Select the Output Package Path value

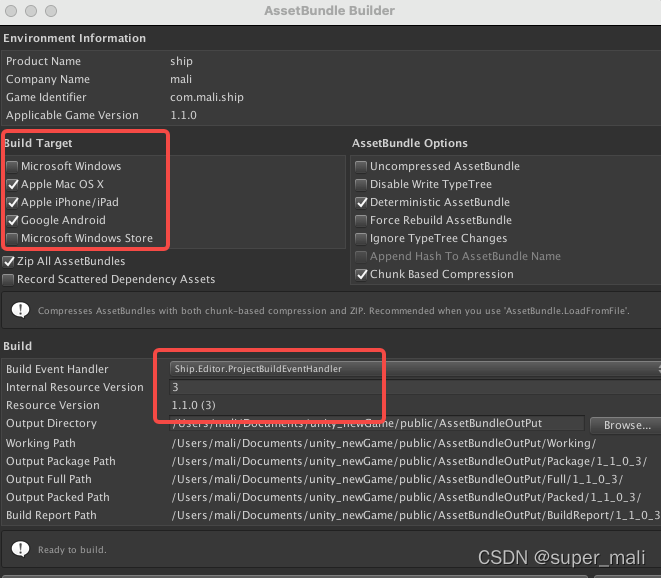pyautogui.click(x=409, y=461)
